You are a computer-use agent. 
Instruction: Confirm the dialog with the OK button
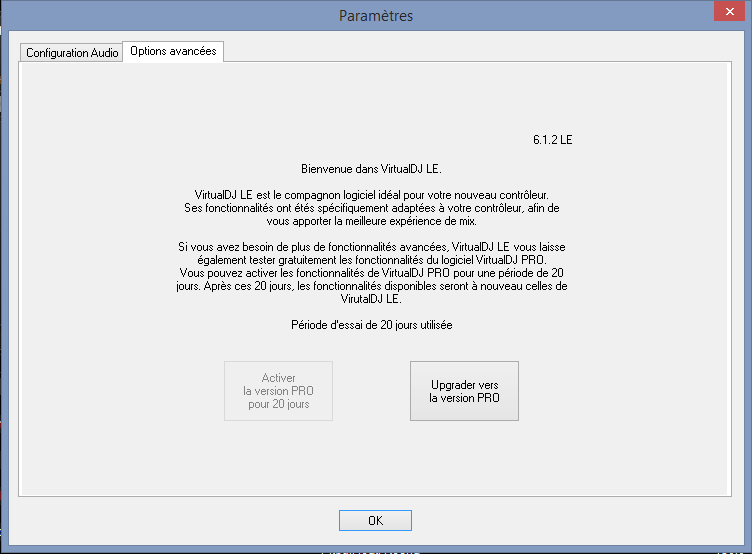pos(375,520)
